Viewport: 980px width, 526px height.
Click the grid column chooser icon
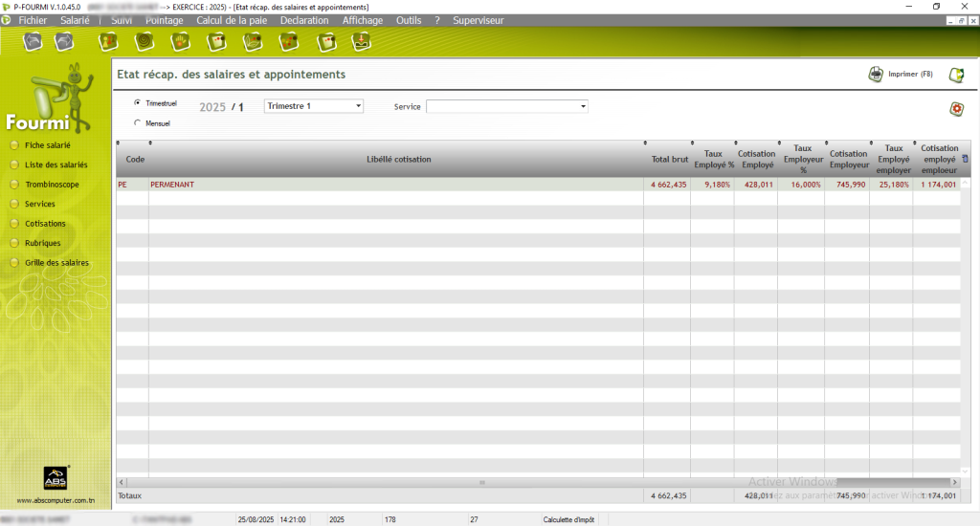point(965,159)
